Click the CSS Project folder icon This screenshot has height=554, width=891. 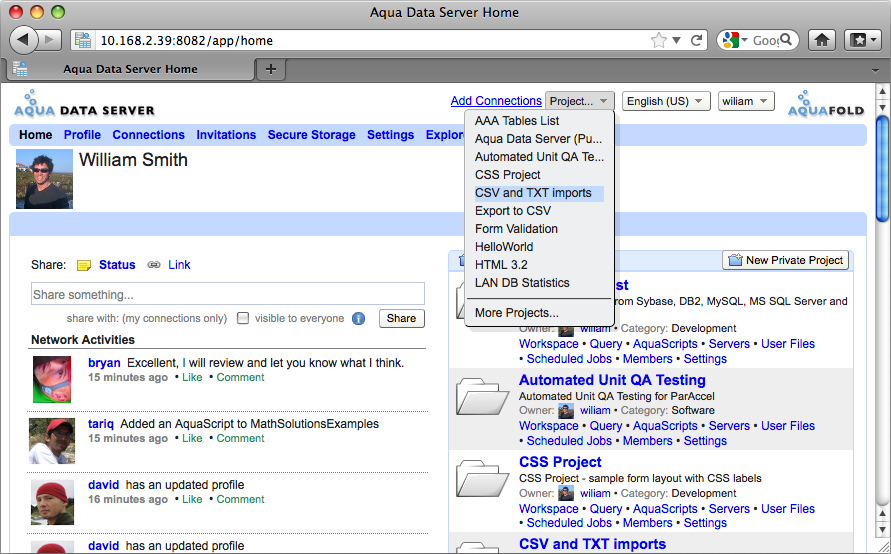point(483,478)
